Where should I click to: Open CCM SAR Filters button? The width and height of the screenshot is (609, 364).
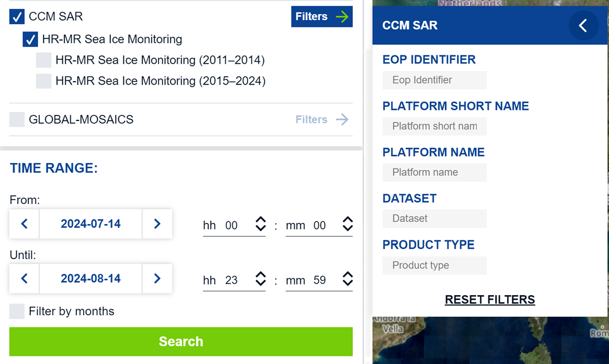[x=322, y=17]
